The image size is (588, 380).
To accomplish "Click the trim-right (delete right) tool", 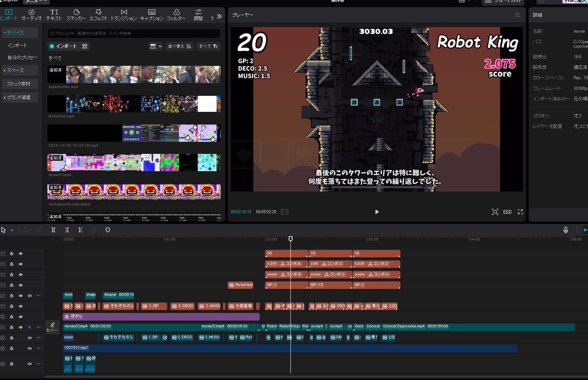I will [x=80, y=230].
